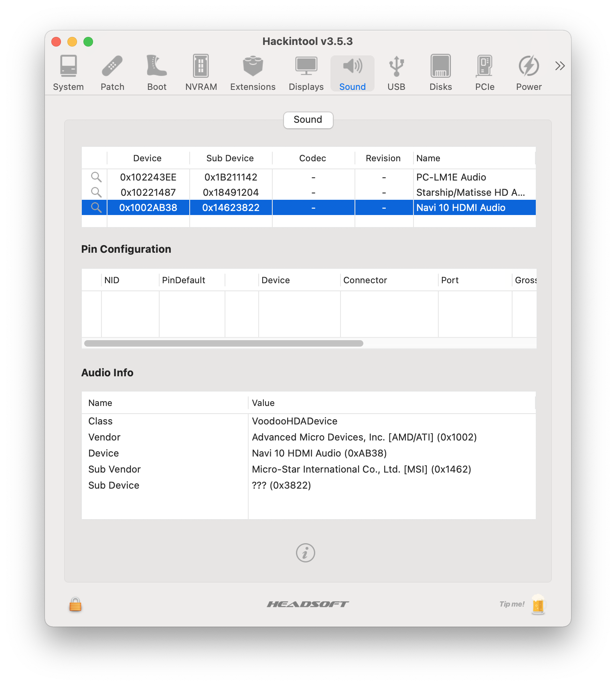
Task: Click the lock icon at bottom left
Action: click(75, 605)
